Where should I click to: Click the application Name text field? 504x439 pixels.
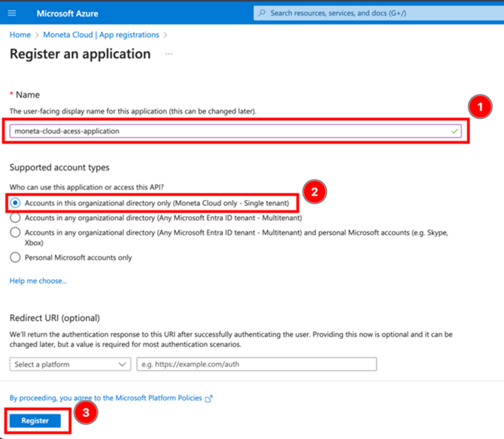coord(226,131)
